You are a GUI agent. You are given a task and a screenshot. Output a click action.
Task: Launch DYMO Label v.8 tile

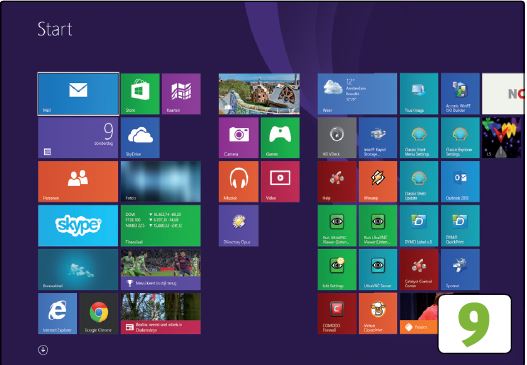click(419, 226)
